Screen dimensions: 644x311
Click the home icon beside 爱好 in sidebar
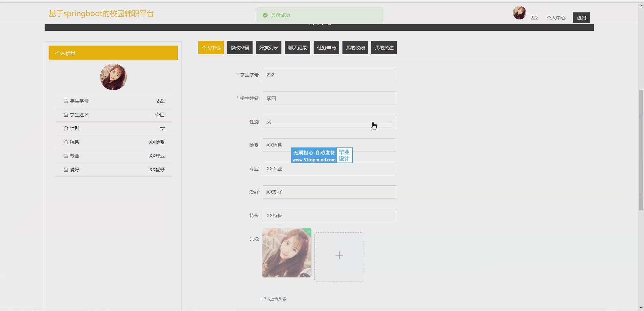tap(66, 170)
